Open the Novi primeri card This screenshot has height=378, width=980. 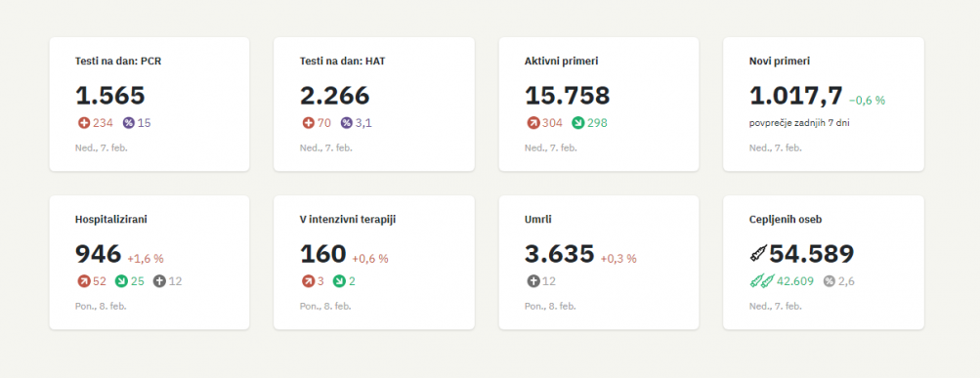tap(823, 104)
